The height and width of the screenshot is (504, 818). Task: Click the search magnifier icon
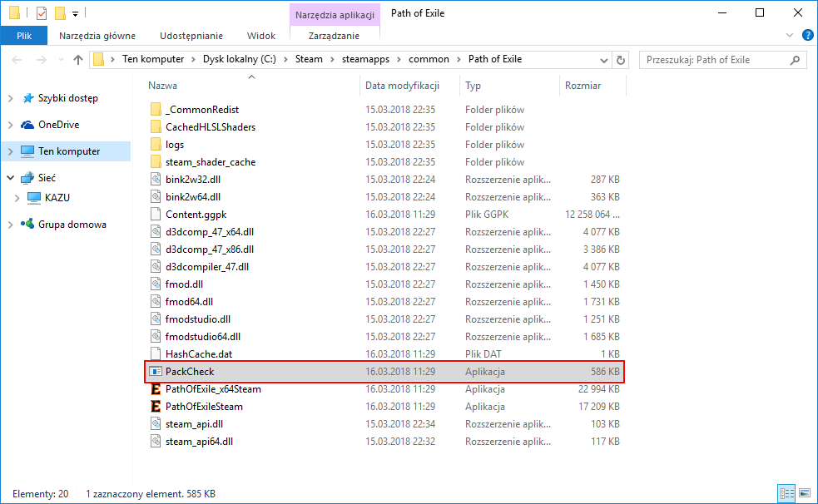(x=795, y=60)
